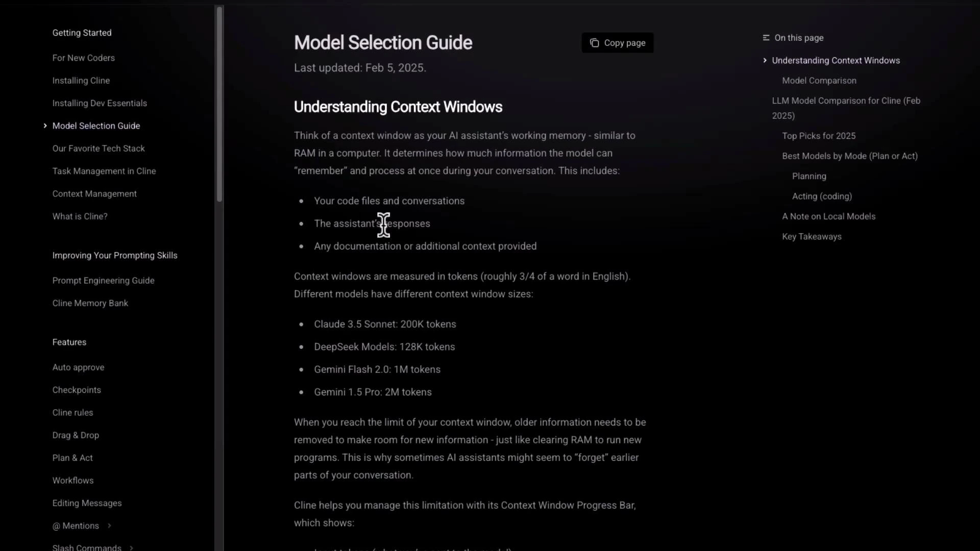Collapse the chevron next to Model Selection Guide
The image size is (980, 551).
pyautogui.click(x=45, y=126)
